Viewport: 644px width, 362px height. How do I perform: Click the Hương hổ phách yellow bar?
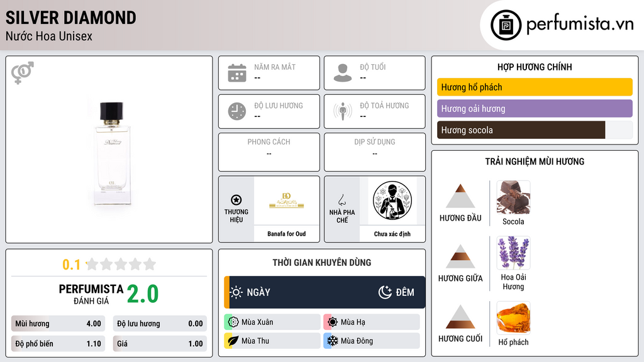tap(535, 87)
